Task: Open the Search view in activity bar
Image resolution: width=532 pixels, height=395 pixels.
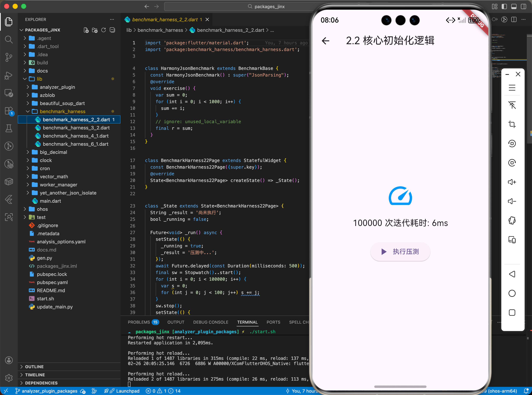Action: pos(9,39)
